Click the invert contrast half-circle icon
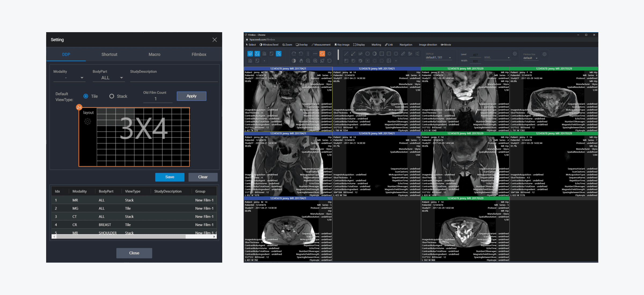The width and height of the screenshot is (644, 295). 294,61
